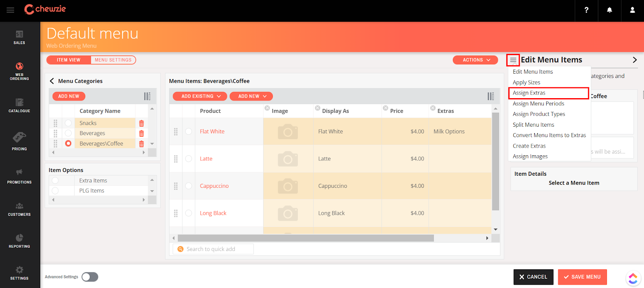Viewport: 644px width, 288px height.
Task: Click the Flat White image placeholder
Action: point(288,132)
